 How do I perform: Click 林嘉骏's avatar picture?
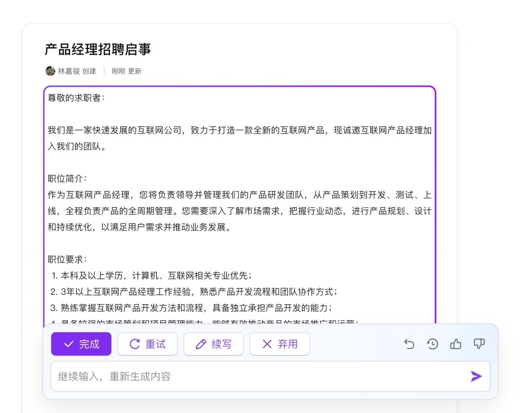click(x=50, y=71)
